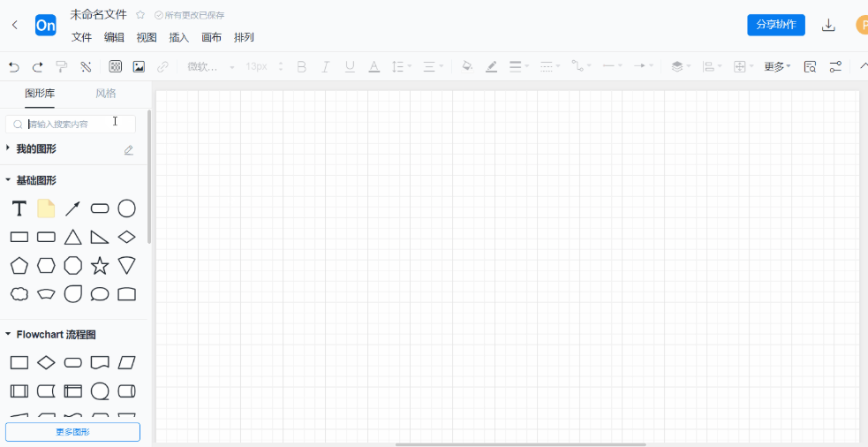Select the cloud shape
The width and height of the screenshot is (868, 447).
point(19,293)
